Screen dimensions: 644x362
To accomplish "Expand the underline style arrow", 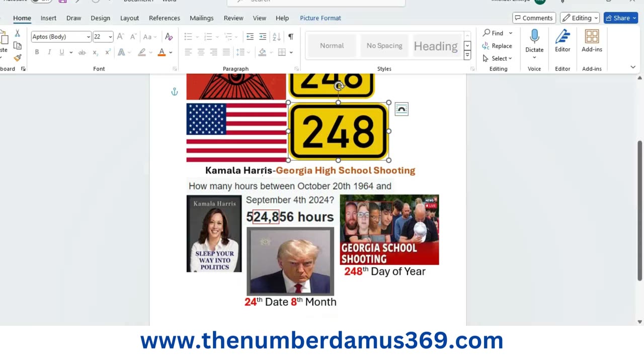I will (71, 52).
